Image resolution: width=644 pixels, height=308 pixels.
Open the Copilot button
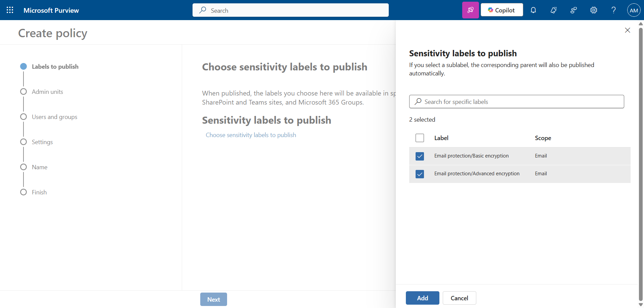pyautogui.click(x=501, y=10)
